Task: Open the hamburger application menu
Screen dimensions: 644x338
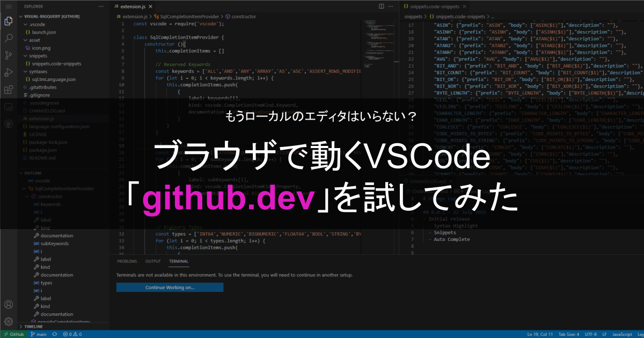Action: pos(8,6)
